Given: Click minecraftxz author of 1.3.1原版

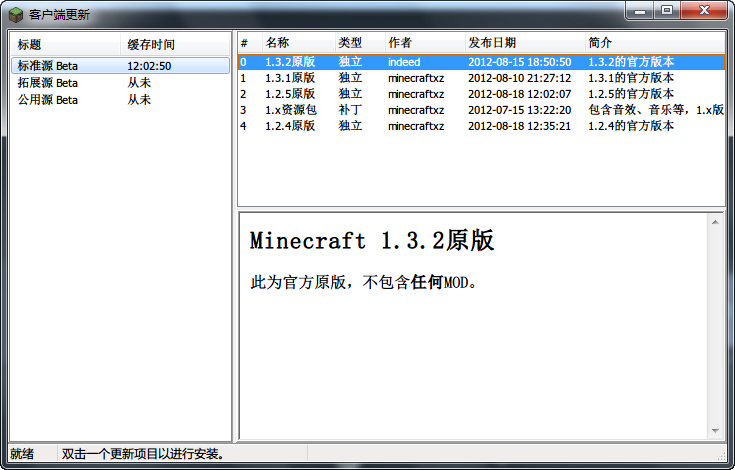Looking at the screenshot, I should (416, 78).
